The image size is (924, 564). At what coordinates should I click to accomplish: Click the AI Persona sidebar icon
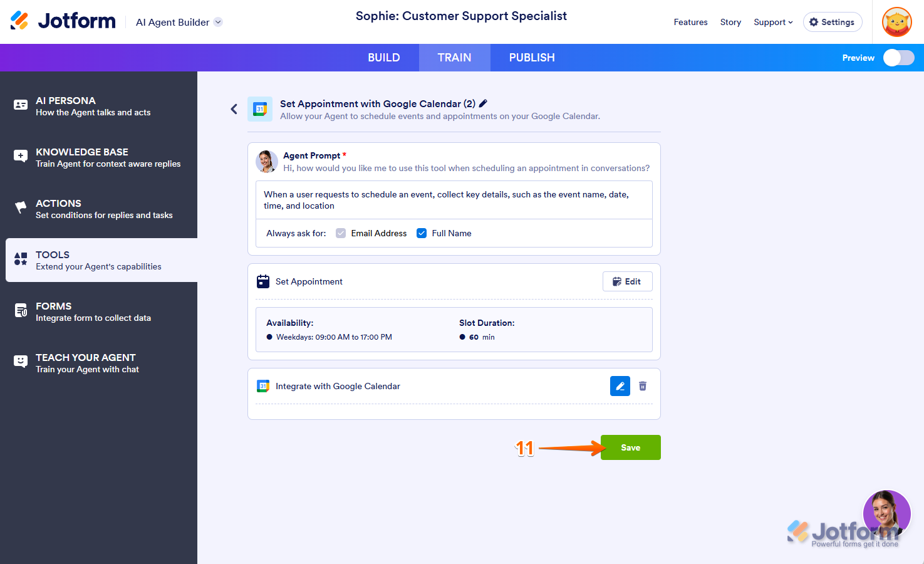point(21,105)
